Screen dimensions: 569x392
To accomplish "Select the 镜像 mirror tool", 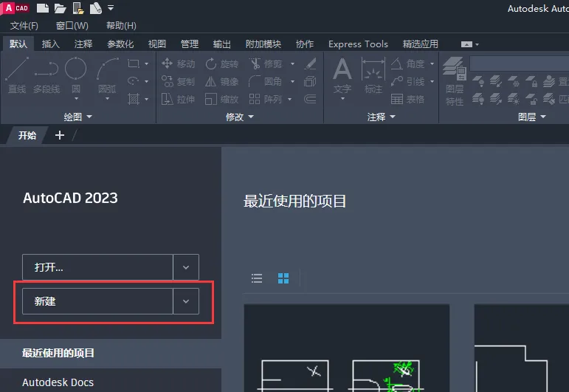I will coord(221,81).
